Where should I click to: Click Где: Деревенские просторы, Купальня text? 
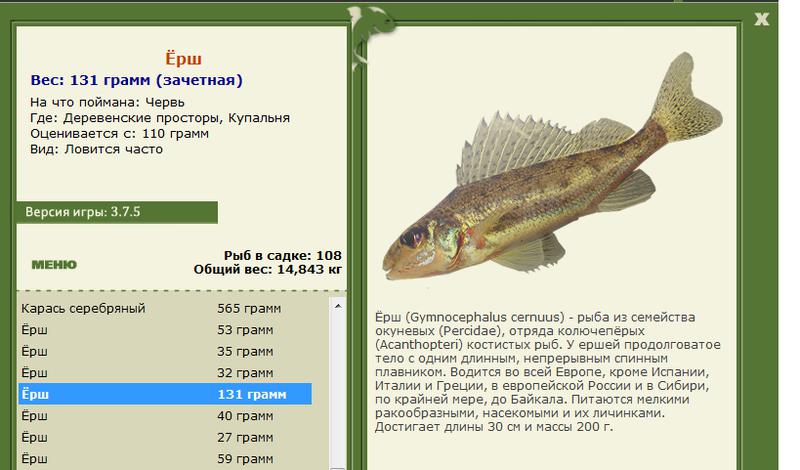(160, 118)
